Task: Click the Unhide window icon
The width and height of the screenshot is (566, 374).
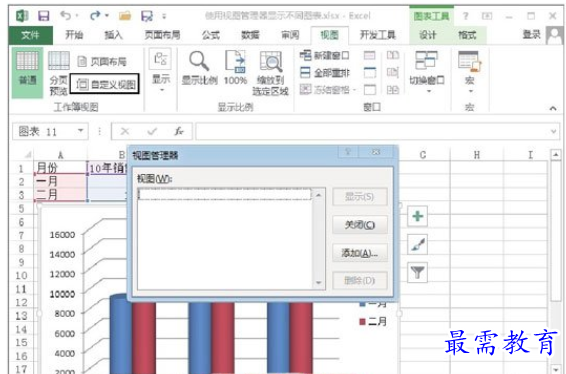Action: [x=370, y=89]
